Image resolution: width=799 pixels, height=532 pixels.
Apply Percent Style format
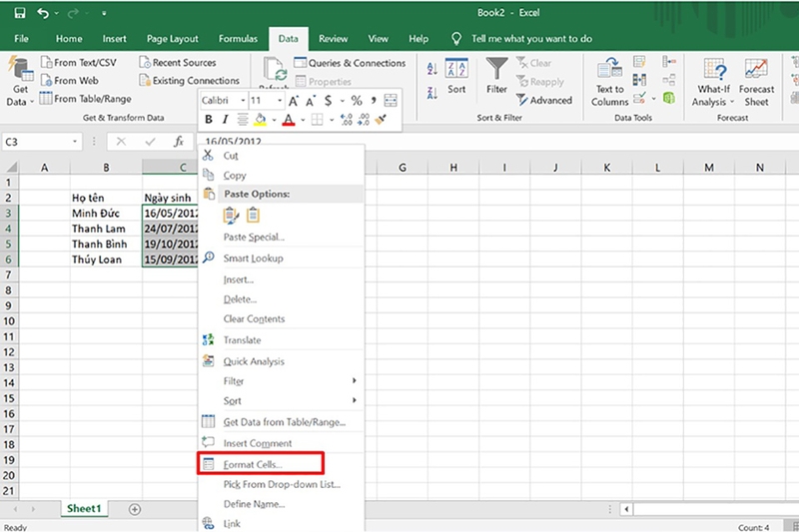coord(357,101)
